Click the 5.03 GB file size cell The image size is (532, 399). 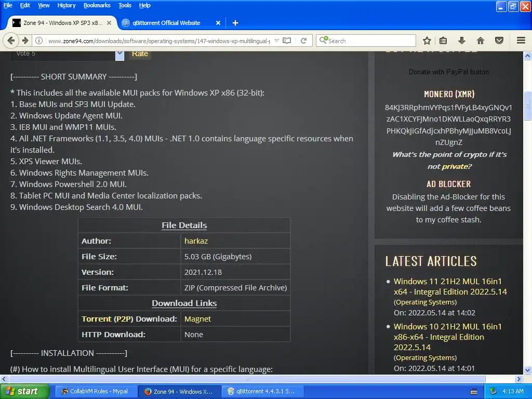coord(235,257)
